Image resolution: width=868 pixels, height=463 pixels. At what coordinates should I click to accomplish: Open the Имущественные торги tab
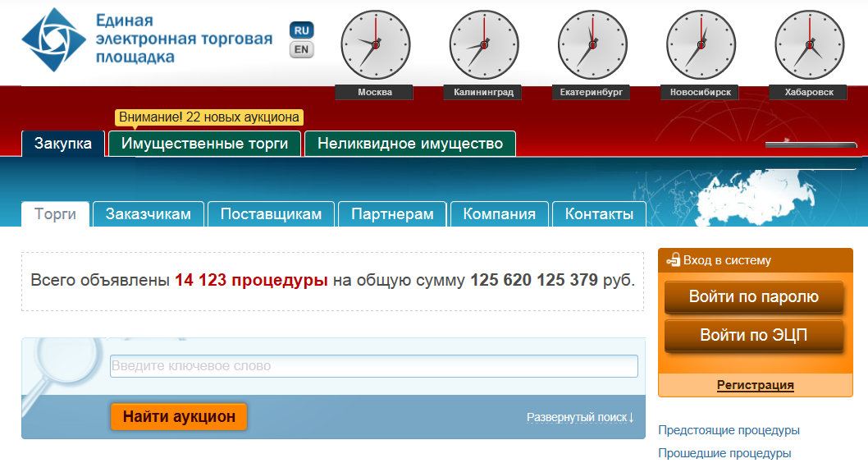point(205,144)
